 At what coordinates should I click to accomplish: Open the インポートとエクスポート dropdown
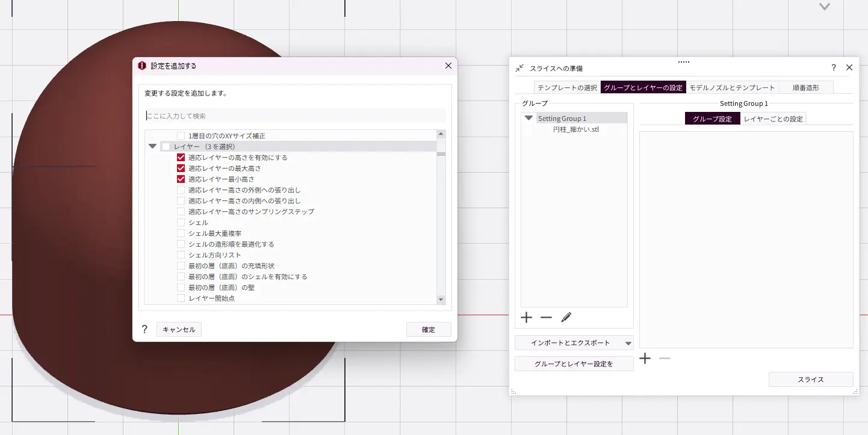pos(628,343)
